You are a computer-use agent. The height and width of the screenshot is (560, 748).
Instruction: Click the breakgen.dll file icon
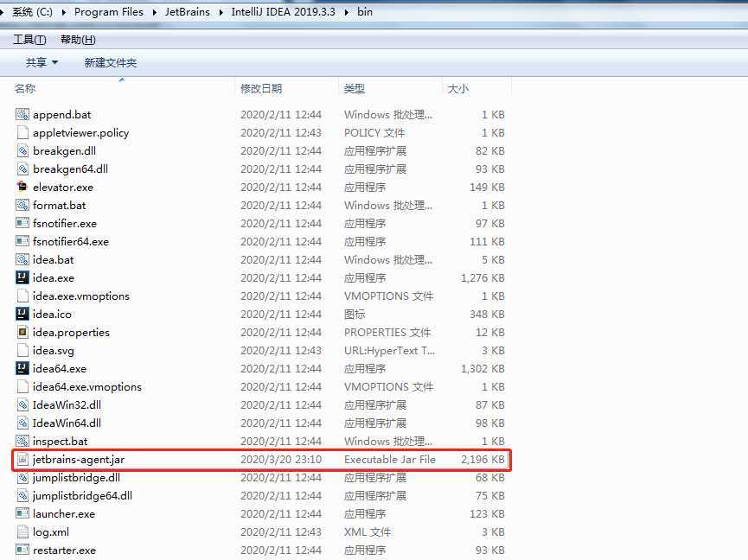click(22, 150)
